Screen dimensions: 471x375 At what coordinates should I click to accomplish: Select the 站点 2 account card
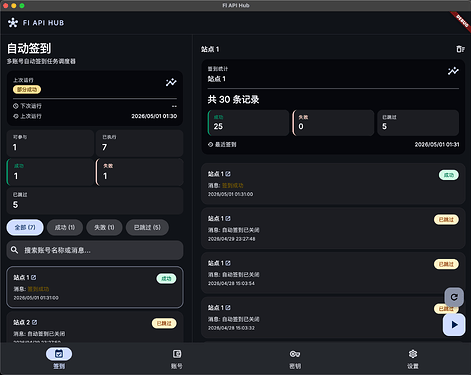[95, 327]
